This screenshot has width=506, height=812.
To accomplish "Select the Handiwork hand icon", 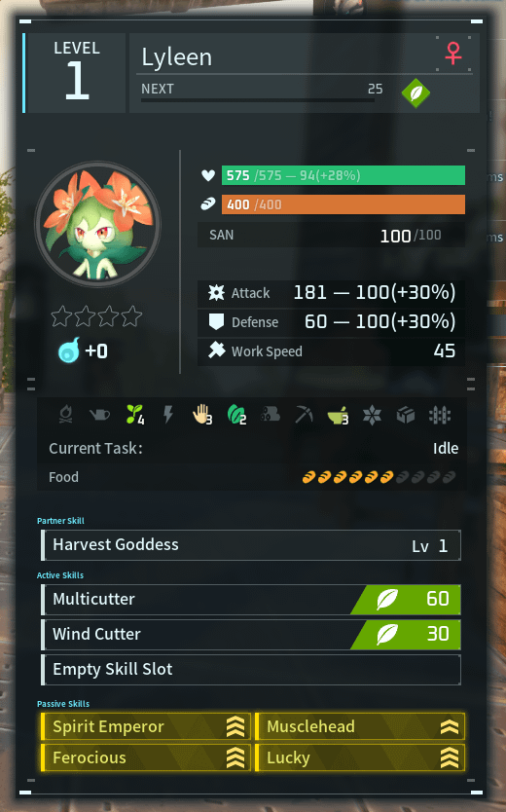I will tap(201, 415).
